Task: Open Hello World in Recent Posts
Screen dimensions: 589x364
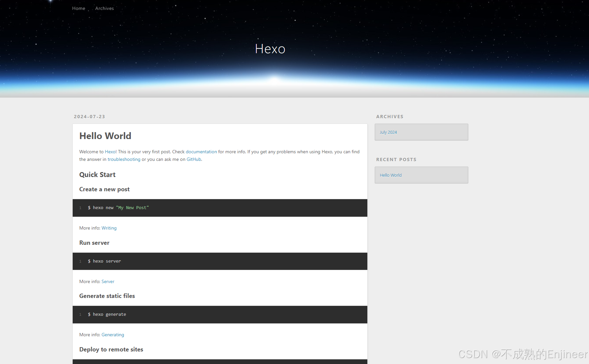Action: pos(391,175)
